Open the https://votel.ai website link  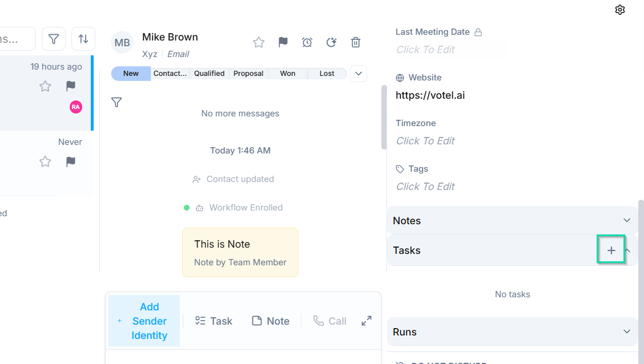click(x=430, y=95)
